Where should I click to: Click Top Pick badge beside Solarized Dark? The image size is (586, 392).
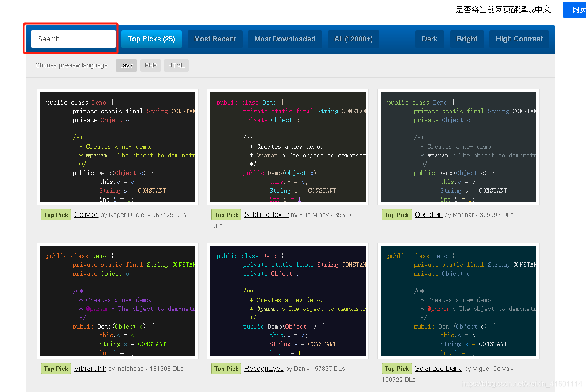(x=397, y=369)
